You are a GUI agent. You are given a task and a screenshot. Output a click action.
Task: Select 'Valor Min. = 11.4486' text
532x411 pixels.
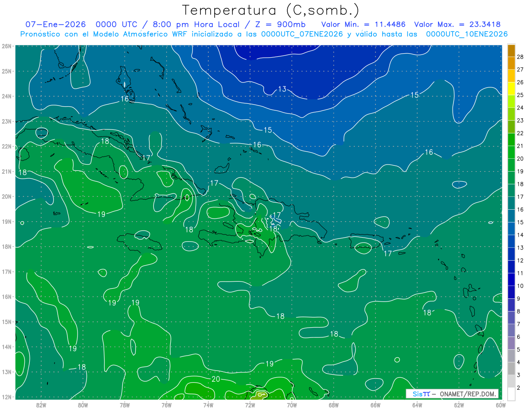pos(364,25)
